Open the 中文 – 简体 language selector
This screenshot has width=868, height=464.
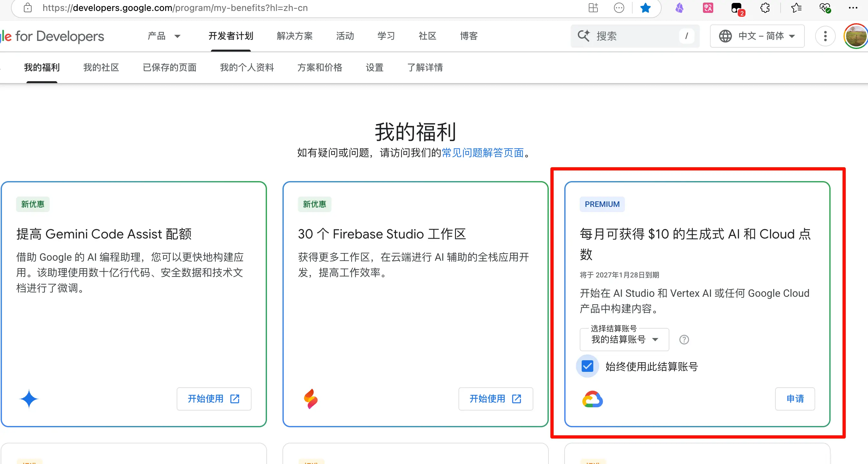tap(757, 36)
